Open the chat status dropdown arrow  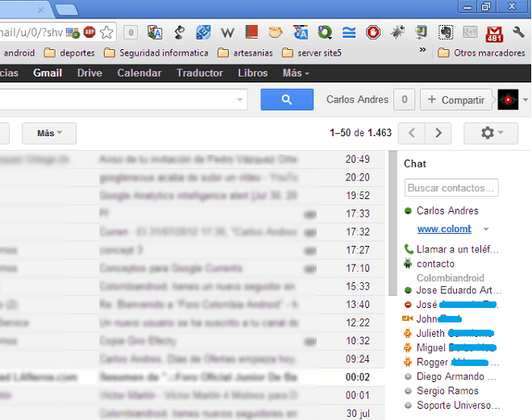tap(486, 229)
